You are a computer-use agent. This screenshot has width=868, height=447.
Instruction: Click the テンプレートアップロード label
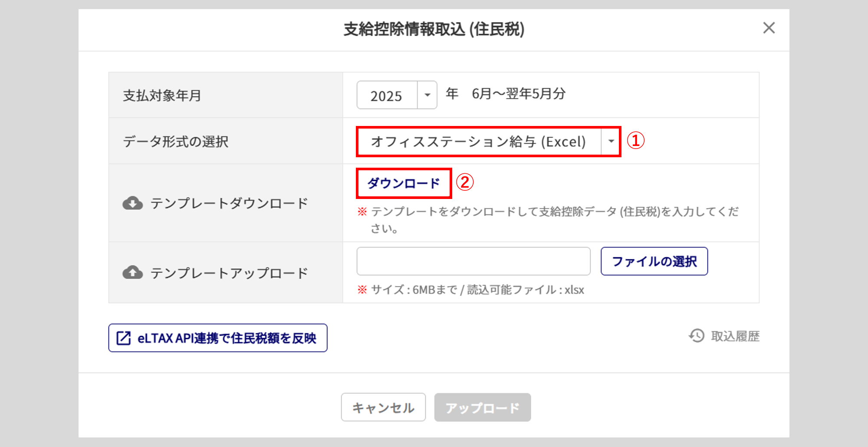[x=229, y=273]
